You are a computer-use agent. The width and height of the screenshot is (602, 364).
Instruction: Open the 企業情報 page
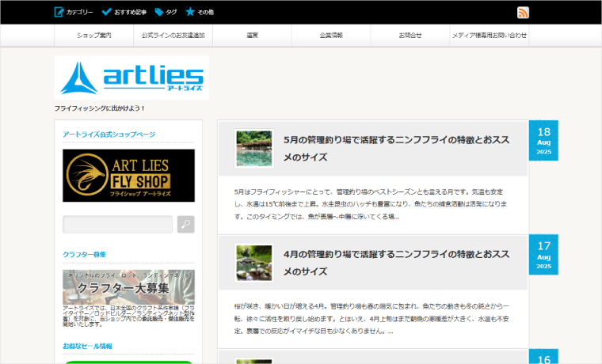click(331, 36)
